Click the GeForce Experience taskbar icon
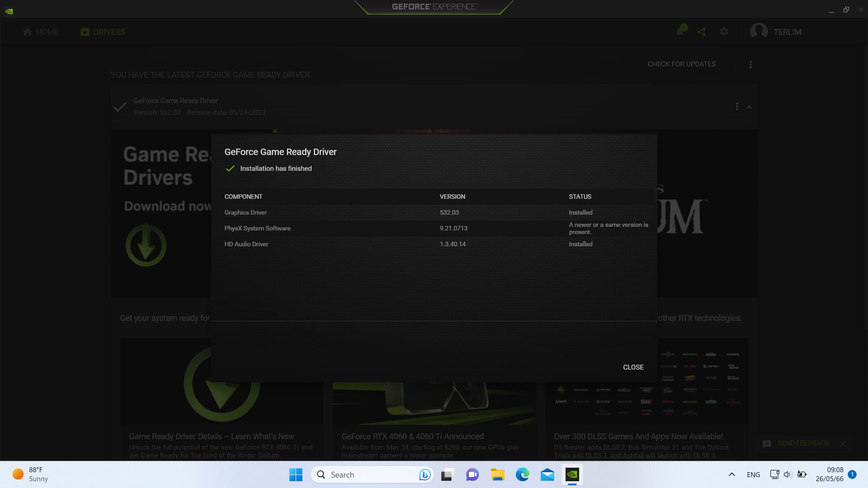This screenshot has height=488, width=868. coord(572,474)
